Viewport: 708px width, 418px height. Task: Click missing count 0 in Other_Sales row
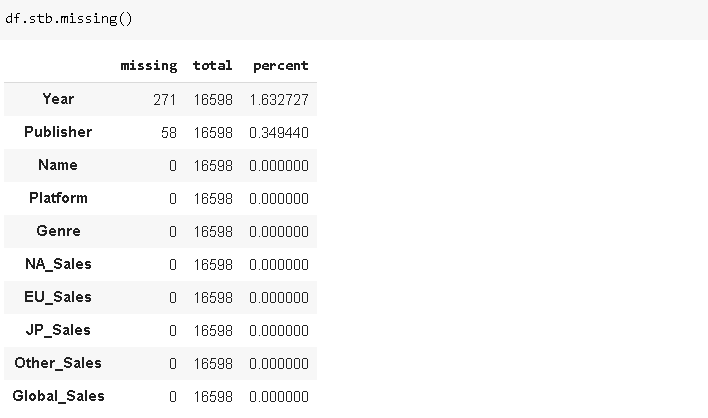(172, 363)
